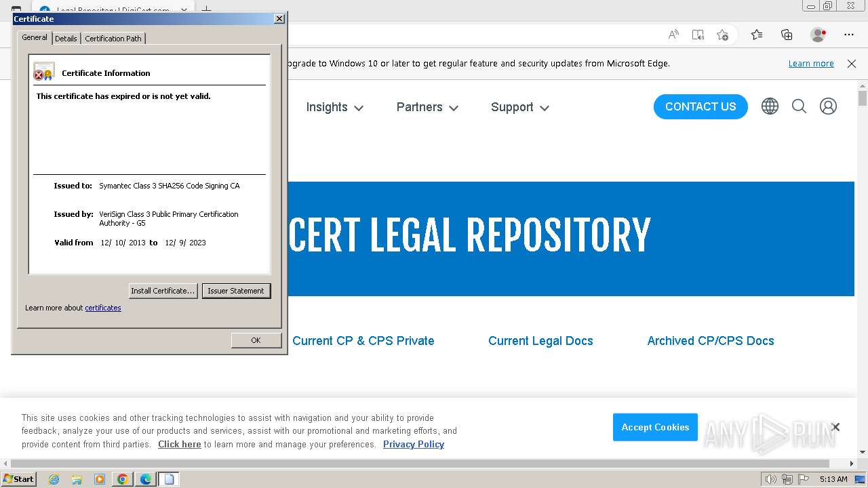Viewport: 868px width, 488px height.
Task: Open the tab actions menu icon in Edge
Action: click(x=16, y=9)
